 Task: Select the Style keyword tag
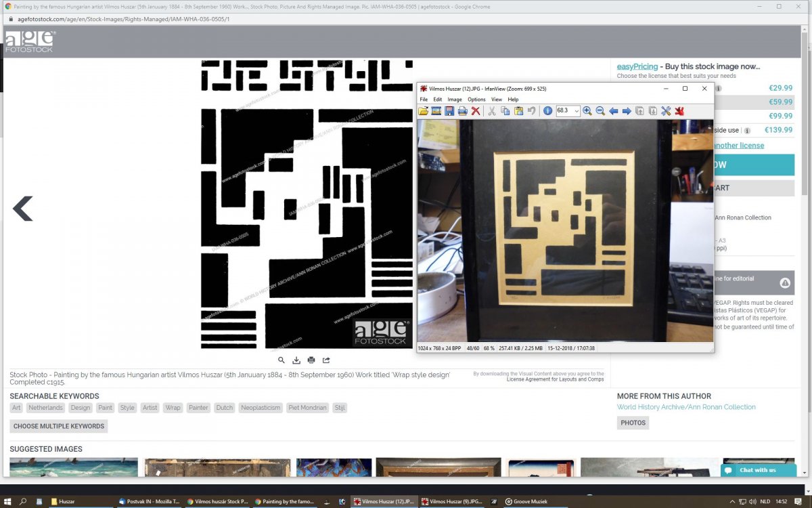click(127, 408)
